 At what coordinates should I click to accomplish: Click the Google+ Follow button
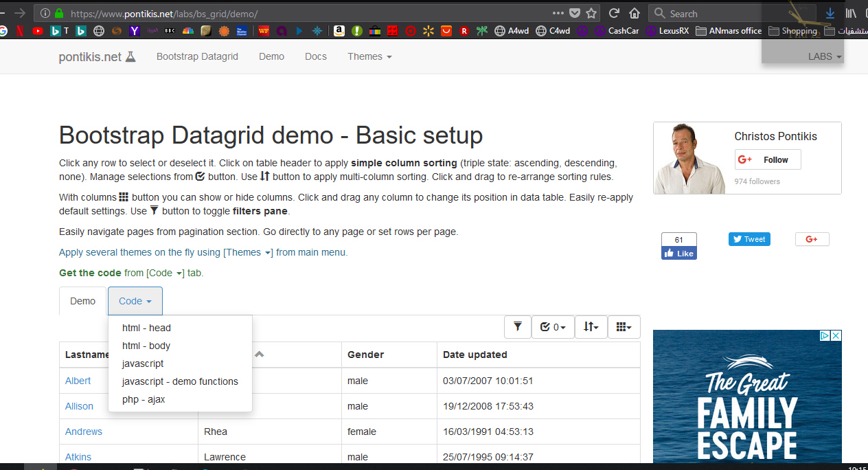(767, 159)
